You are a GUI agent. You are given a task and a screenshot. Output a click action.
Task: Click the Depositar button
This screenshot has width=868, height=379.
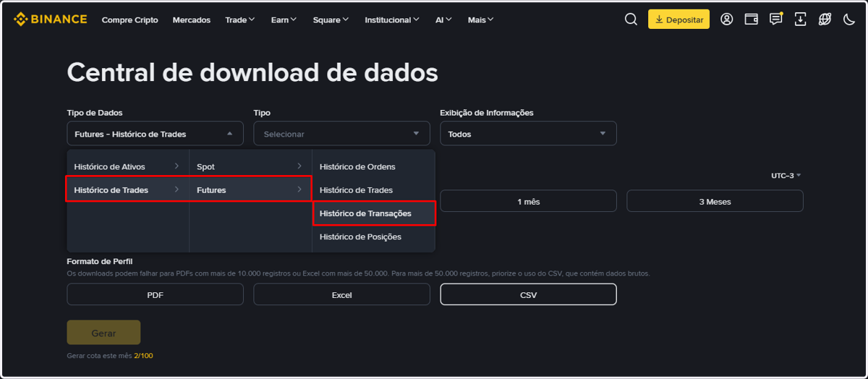[x=678, y=20]
